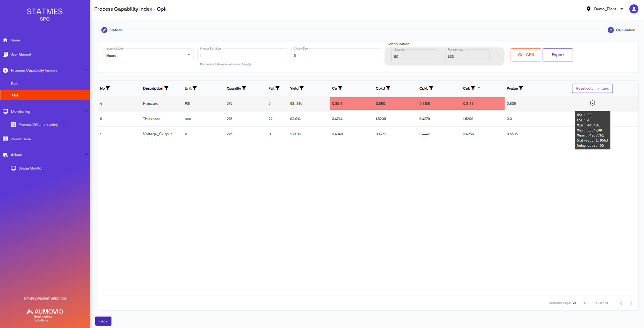The width and height of the screenshot is (644, 328).
Task: Switch to the Ppk page
Action: (x=14, y=83)
